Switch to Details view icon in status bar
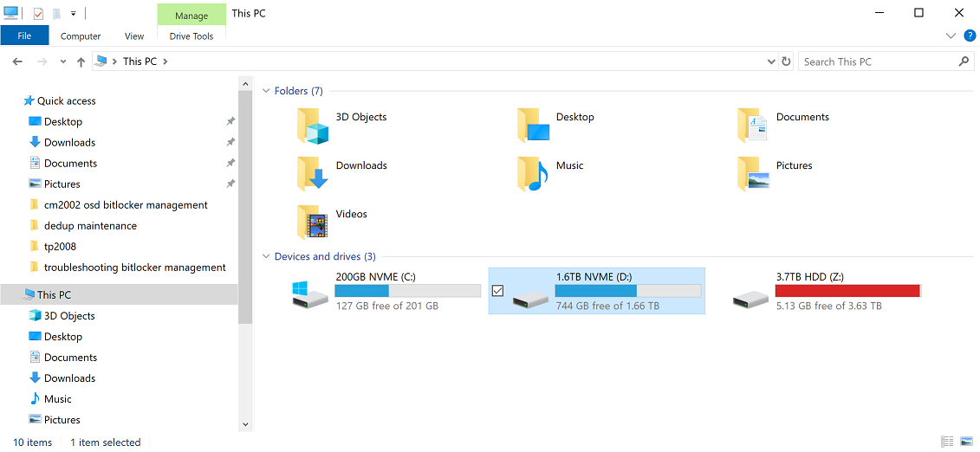The height and width of the screenshot is (452, 980). (947, 442)
